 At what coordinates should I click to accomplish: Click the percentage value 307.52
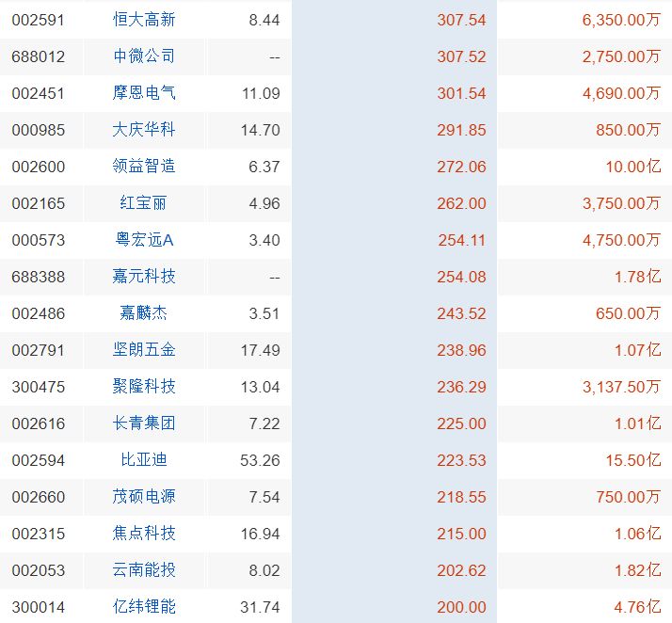461,56
